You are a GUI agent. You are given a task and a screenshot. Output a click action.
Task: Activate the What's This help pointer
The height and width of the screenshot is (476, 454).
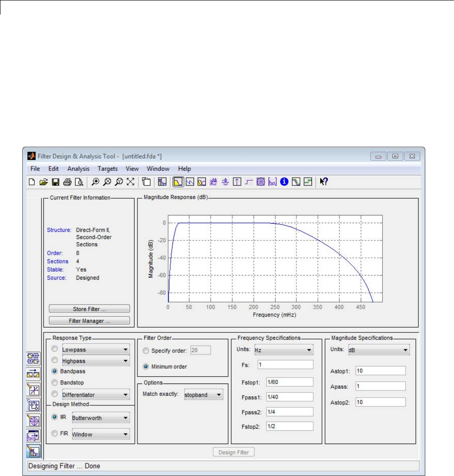(324, 182)
